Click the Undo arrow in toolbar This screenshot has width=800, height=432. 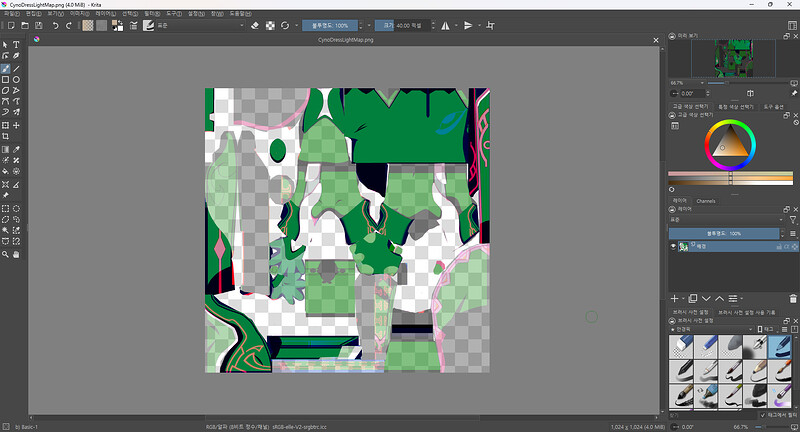click(55, 26)
